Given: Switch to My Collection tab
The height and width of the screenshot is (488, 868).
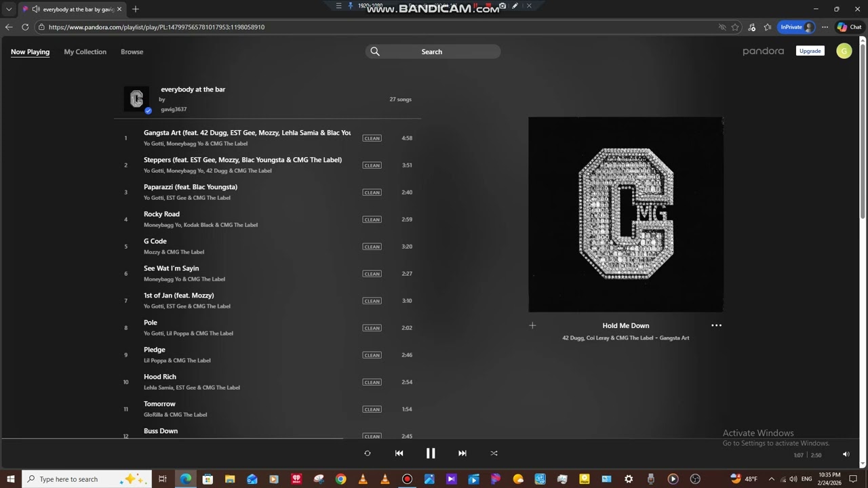Looking at the screenshot, I should point(85,52).
